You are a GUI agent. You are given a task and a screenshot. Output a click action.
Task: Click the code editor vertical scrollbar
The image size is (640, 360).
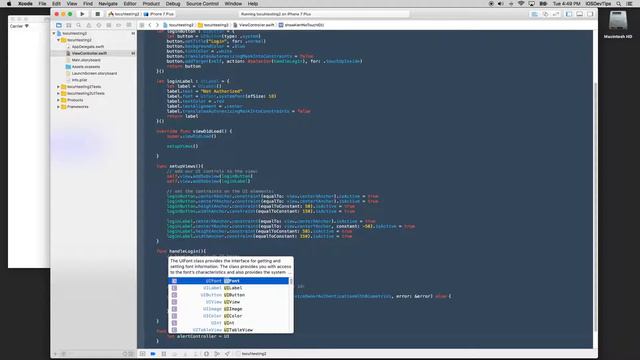595,206
